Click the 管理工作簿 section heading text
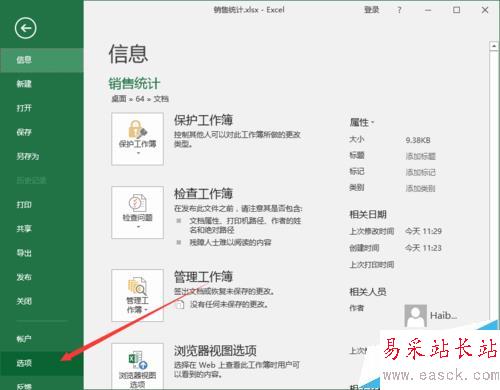The image size is (500, 390). tap(203, 276)
